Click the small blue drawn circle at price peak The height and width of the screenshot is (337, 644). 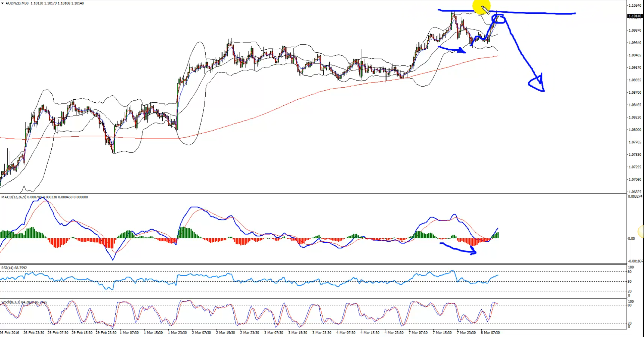[x=500, y=19]
